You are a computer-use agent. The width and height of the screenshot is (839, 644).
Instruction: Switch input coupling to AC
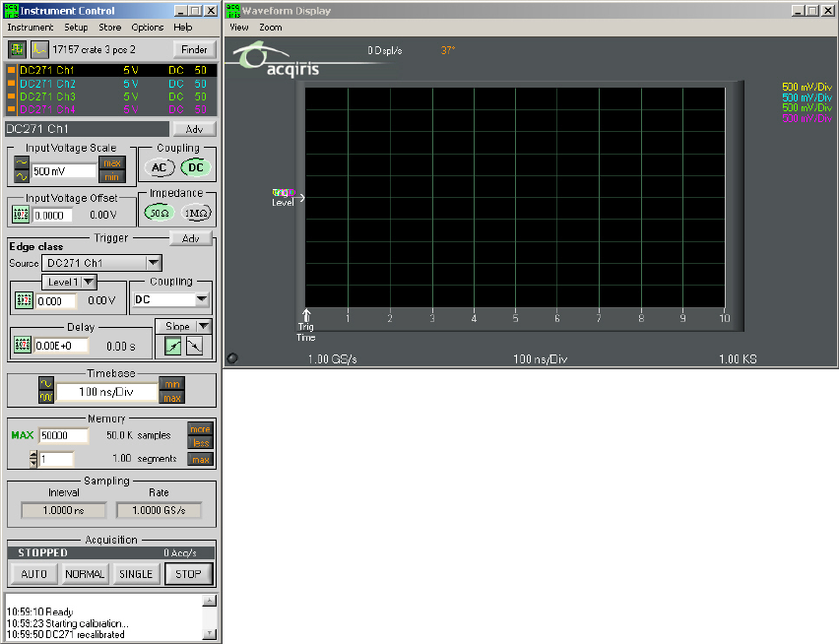click(161, 167)
